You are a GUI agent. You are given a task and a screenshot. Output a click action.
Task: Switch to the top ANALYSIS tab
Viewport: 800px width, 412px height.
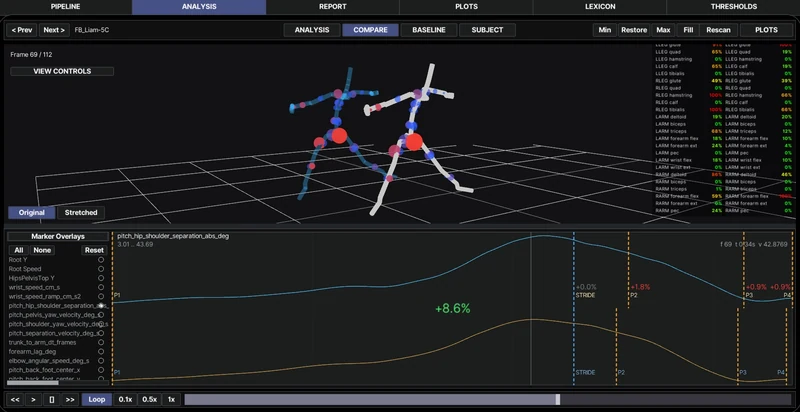199,7
